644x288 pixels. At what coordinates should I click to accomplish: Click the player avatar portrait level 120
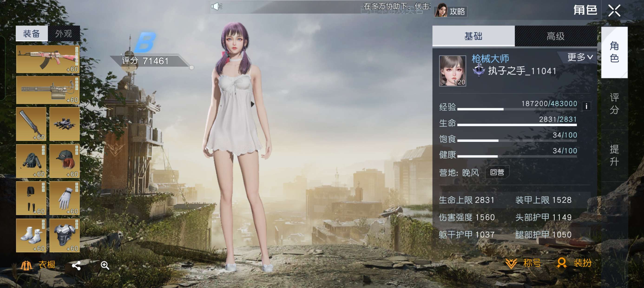[453, 71]
